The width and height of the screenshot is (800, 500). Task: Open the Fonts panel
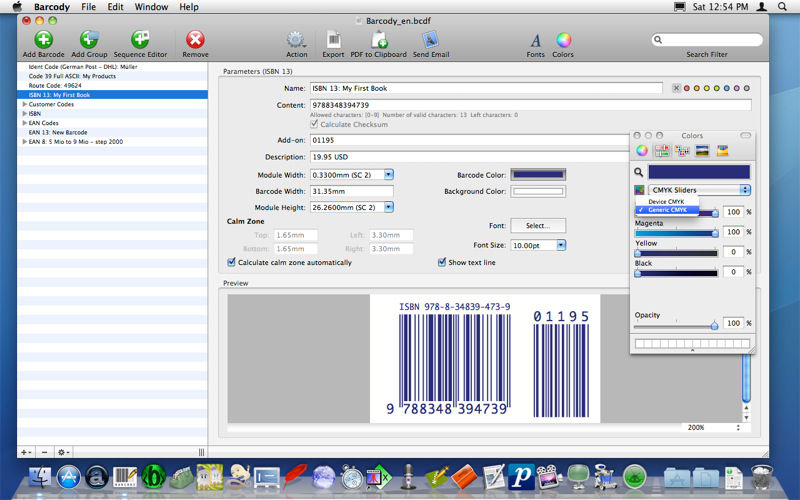pyautogui.click(x=535, y=40)
